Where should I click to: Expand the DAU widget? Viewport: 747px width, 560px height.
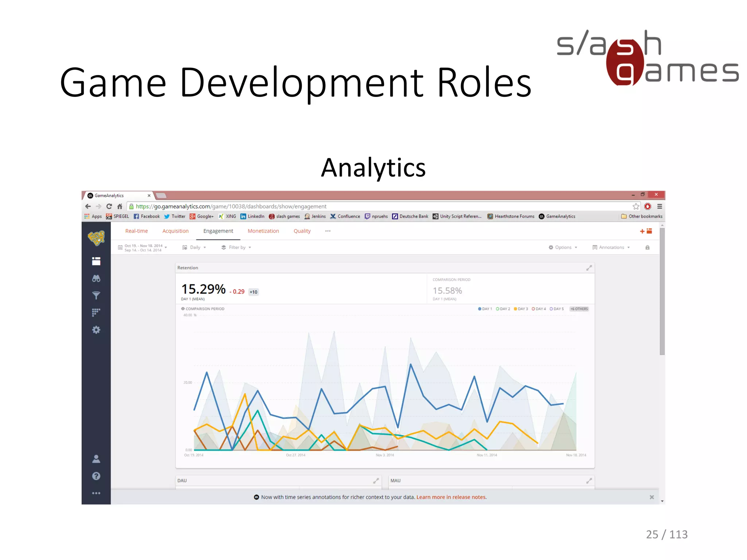point(376,481)
